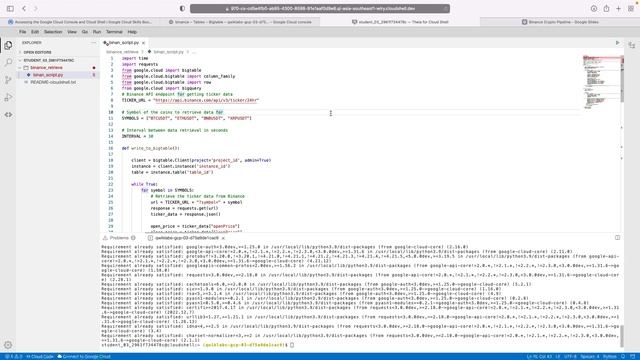The height and width of the screenshot is (360, 640).
Task: Click Cloud Code status bar item
Action: point(40,356)
